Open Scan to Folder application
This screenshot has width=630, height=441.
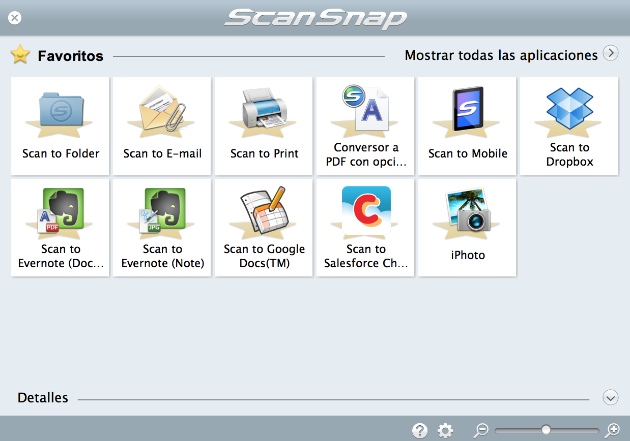point(61,125)
